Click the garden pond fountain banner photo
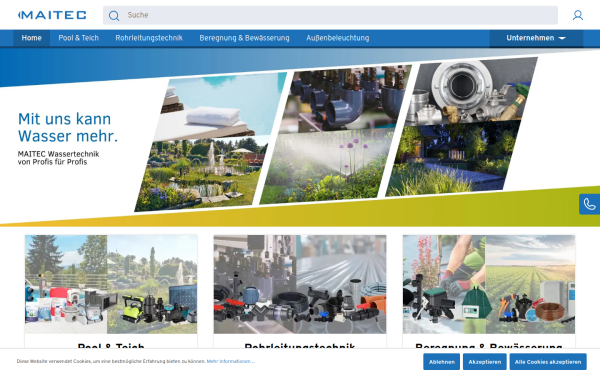This screenshot has height=375, width=600. point(202,174)
